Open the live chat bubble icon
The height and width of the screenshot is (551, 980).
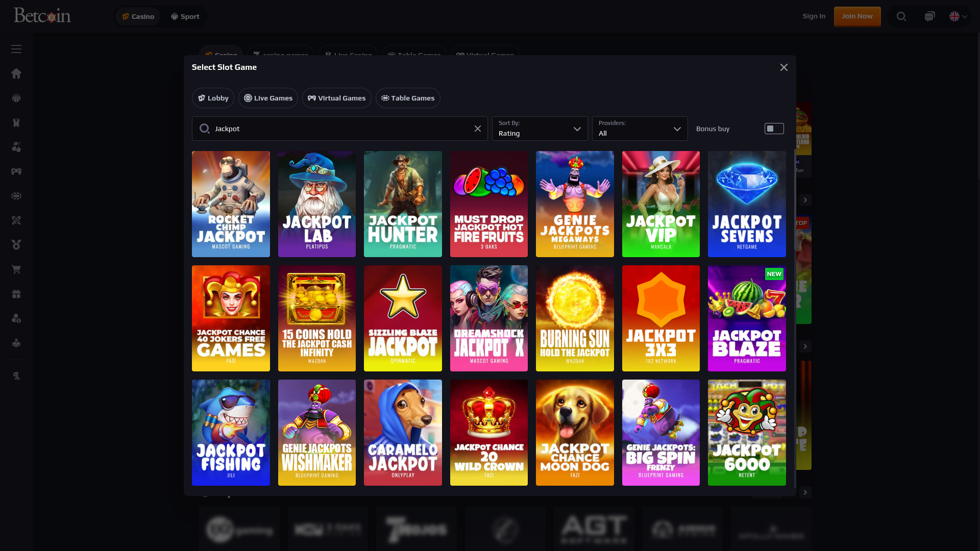(x=929, y=16)
